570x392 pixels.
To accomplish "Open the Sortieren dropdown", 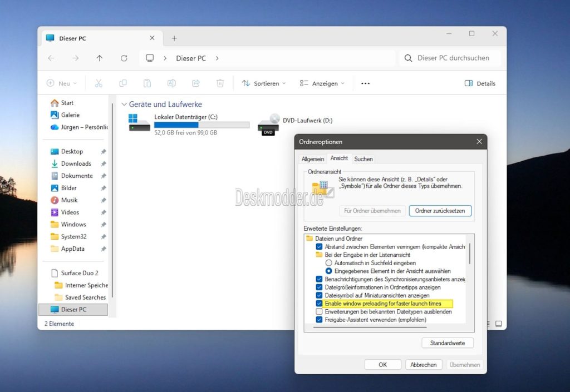I will 263,83.
